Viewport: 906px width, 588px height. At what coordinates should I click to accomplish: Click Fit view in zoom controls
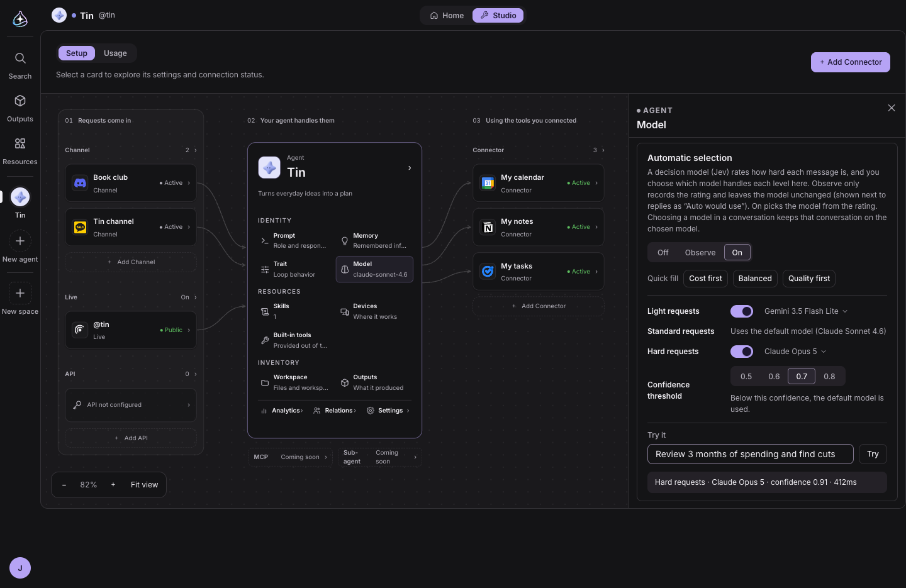[x=144, y=485]
